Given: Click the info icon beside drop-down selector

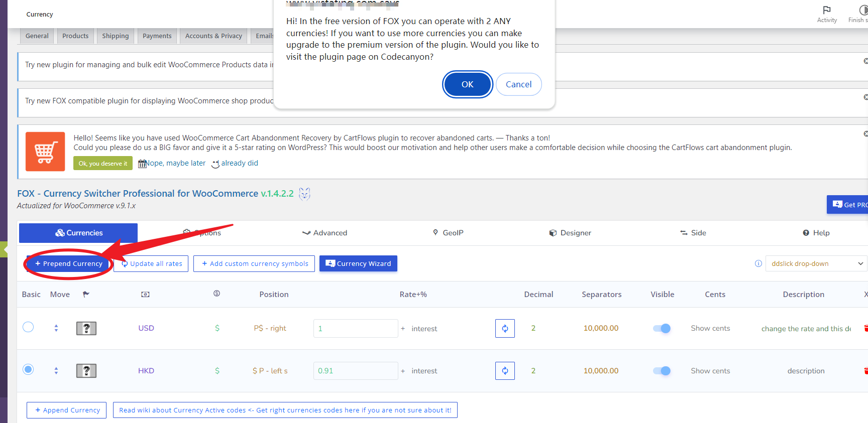Looking at the screenshot, I should 758,264.
